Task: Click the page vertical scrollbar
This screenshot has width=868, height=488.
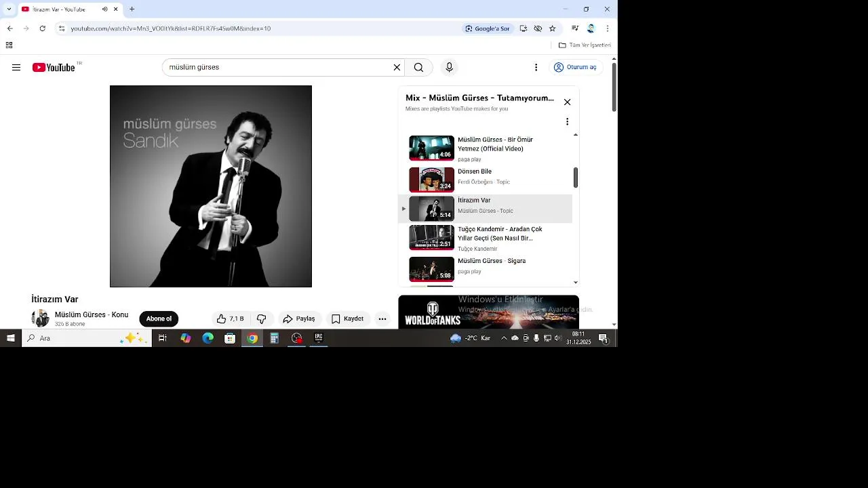Action: click(x=614, y=88)
